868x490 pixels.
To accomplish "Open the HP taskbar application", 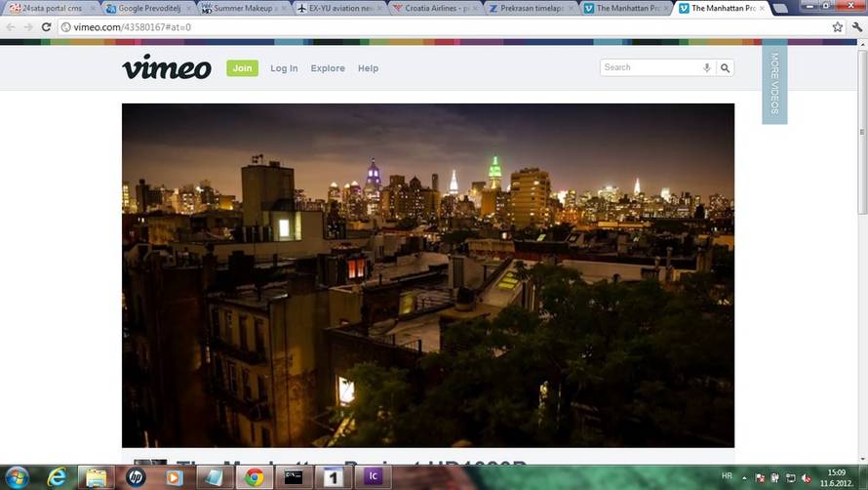I will click(135, 477).
